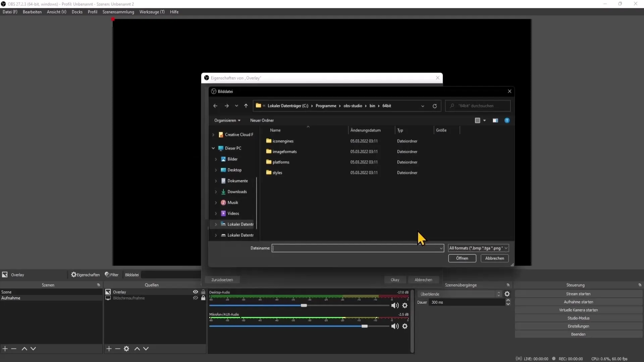Open the Werkzeuge menu

tap(152, 12)
